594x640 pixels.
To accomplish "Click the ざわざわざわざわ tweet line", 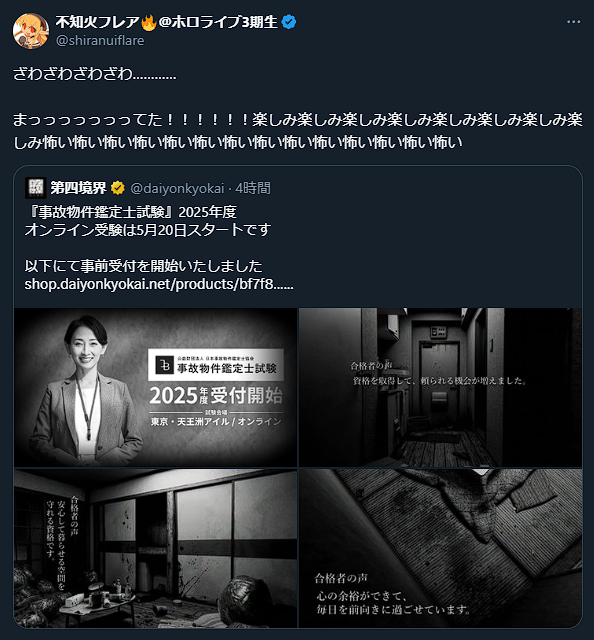I will tap(94, 74).
